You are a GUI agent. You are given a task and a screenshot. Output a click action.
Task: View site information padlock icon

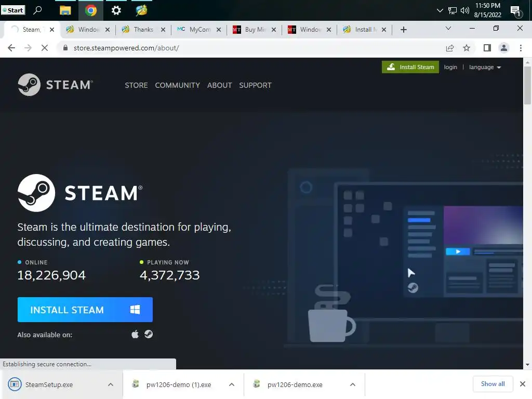point(65,48)
